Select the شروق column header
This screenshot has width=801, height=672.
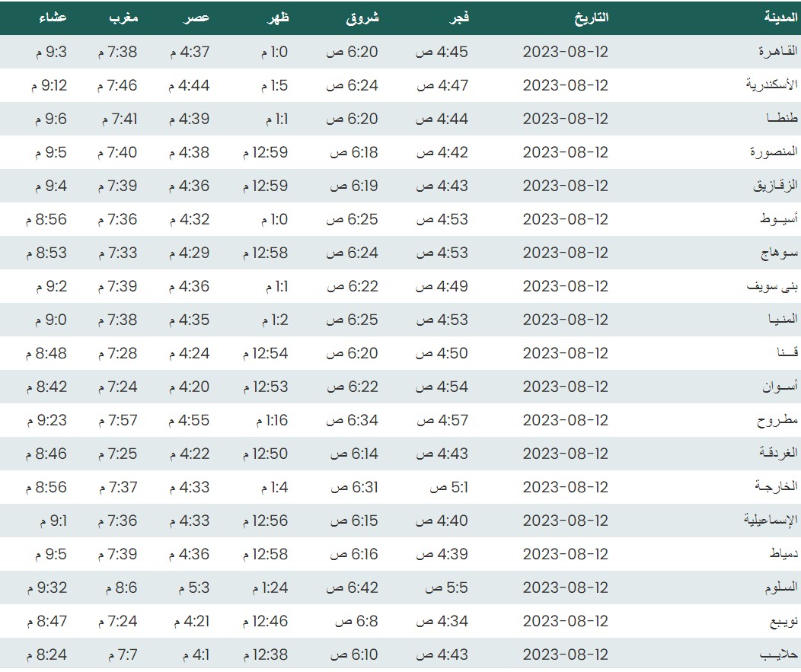[362, 18]
